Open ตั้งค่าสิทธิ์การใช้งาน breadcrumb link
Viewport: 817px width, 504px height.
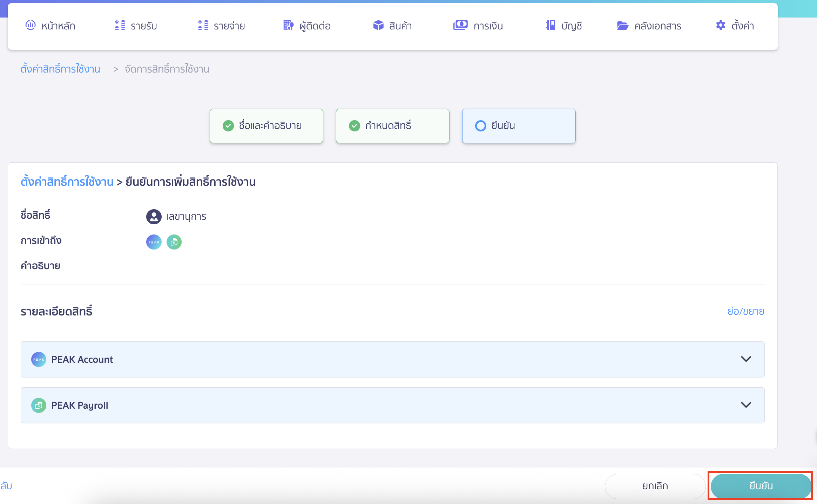(x=60, y=69)
